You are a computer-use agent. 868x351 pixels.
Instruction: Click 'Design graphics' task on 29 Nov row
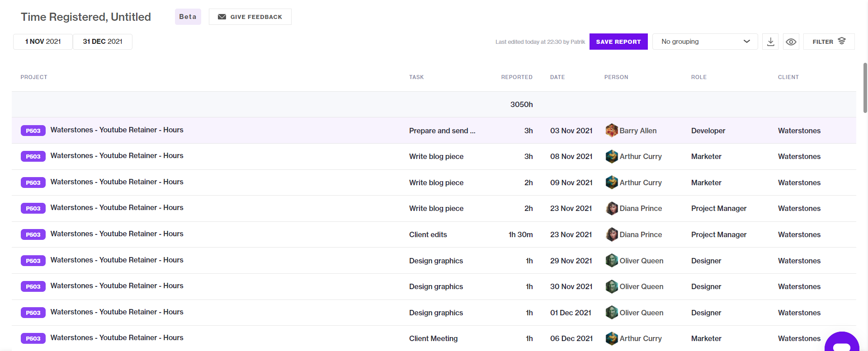pos(436,261)
